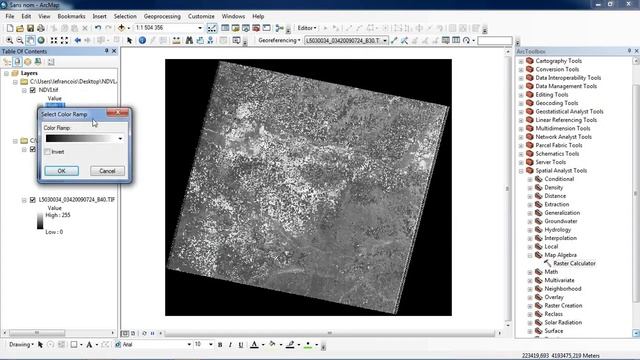Undo the last action
640x360 pixels.
coord(98,28)
